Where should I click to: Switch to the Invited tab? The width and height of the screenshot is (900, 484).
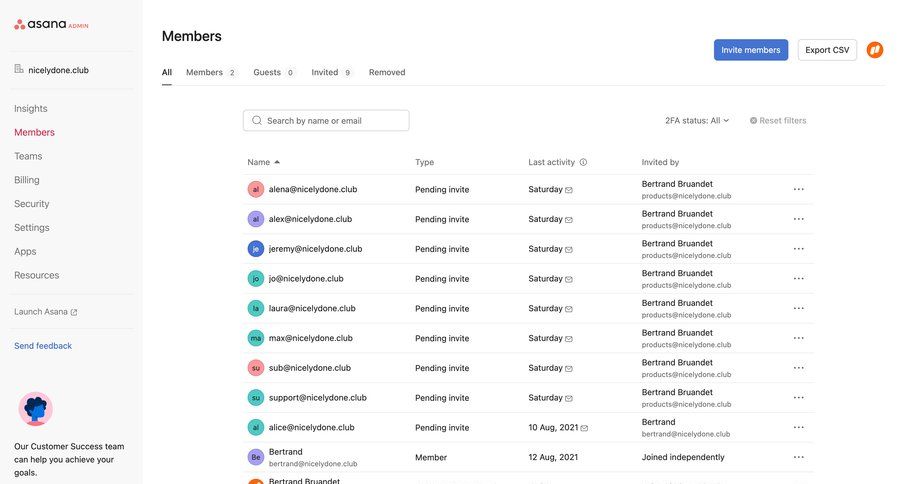coord(331,72)
